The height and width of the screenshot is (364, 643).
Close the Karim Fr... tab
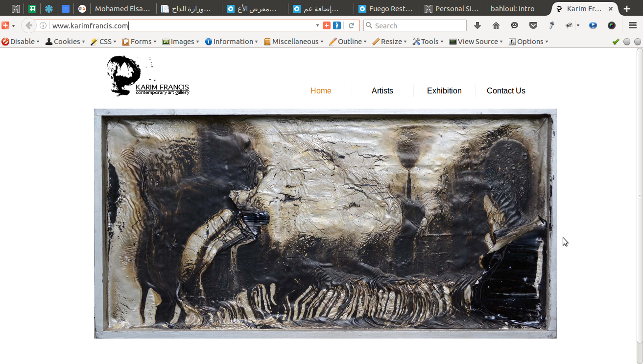point(610,9)
